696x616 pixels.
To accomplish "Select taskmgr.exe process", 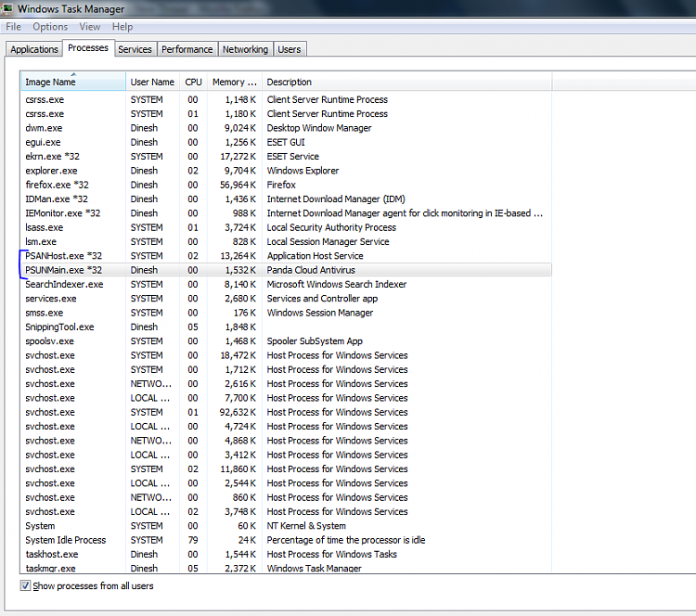I will [287, 568].
